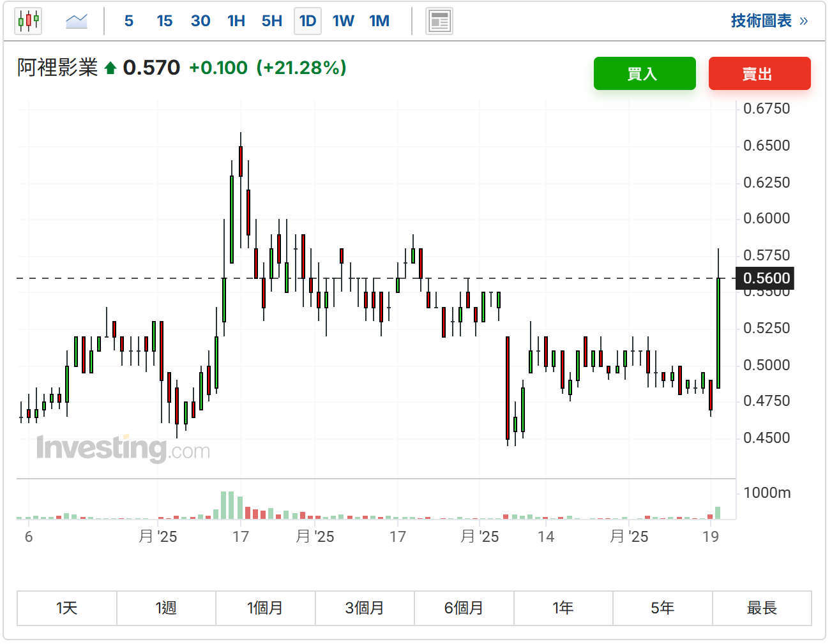
Task: Click the 0.5750 price axis label
Action: click(767, 255)
